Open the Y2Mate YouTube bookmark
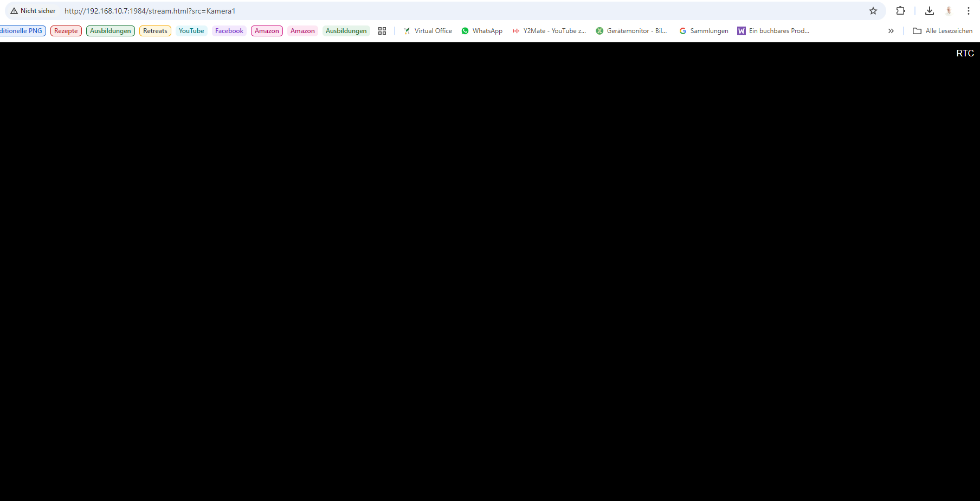Viewport: 980px width, 501px height. [x=549, y=31]
